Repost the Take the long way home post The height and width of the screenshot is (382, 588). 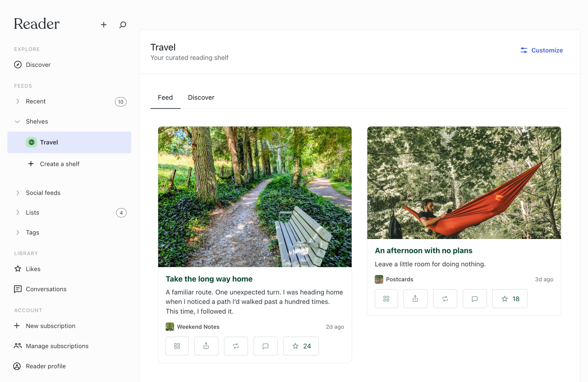point(236,346)
